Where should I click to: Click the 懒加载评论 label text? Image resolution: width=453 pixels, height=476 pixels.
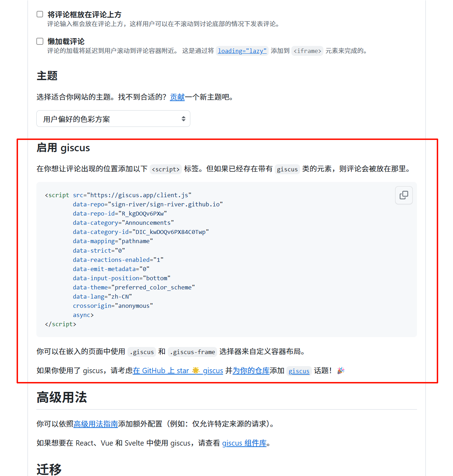click(66, 41)
